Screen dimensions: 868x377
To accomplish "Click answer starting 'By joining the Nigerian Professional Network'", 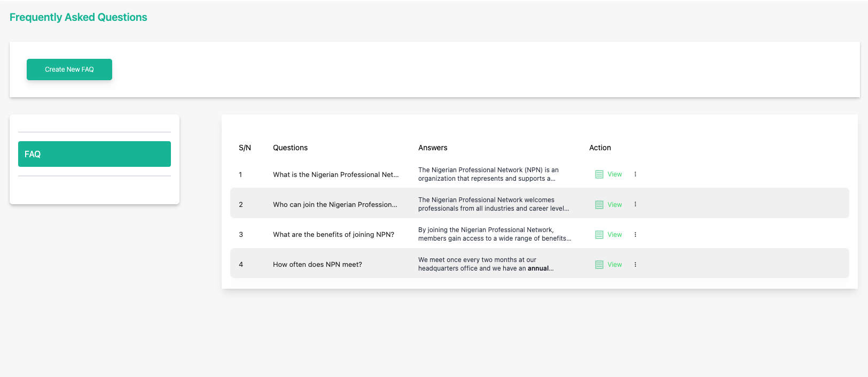I will (x=495, y=234).
